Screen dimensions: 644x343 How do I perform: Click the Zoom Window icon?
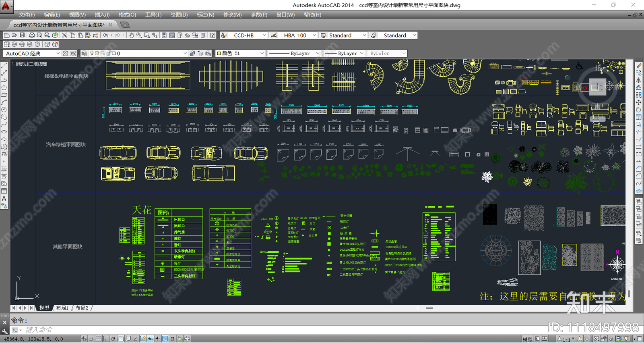pyautogui.click(x=147, y=35)
